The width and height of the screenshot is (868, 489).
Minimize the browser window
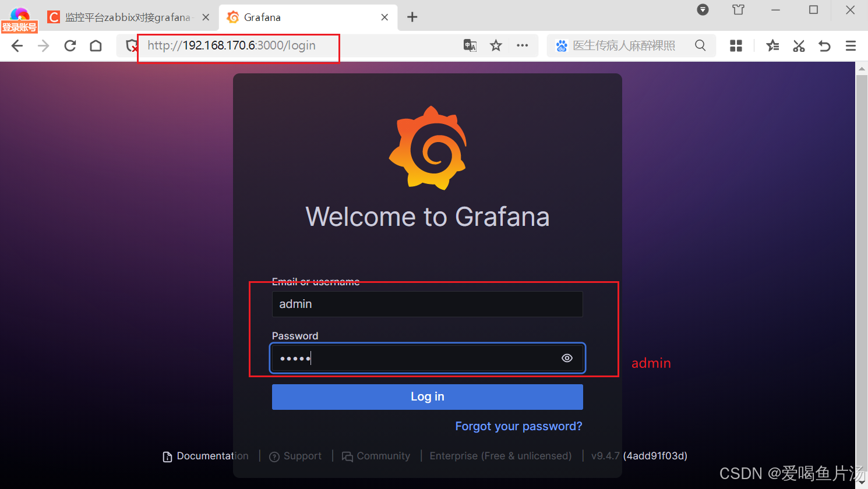pyautogui.click(x=775, y=10)
